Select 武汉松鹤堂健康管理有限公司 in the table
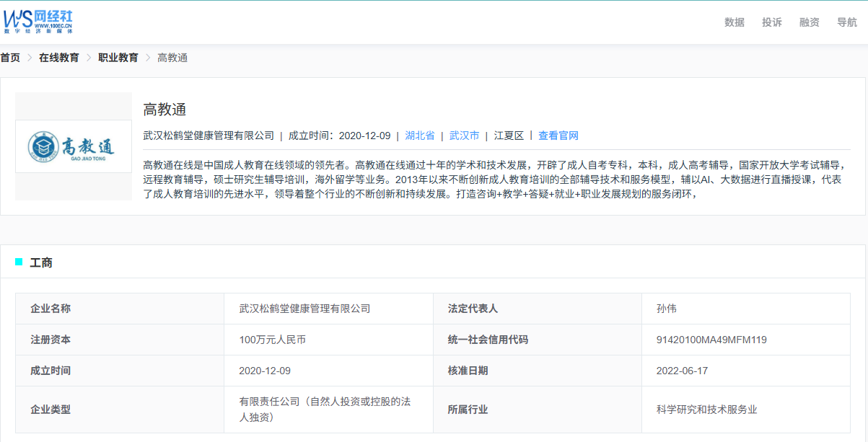 pyautogui.click(x=304, y=309)
